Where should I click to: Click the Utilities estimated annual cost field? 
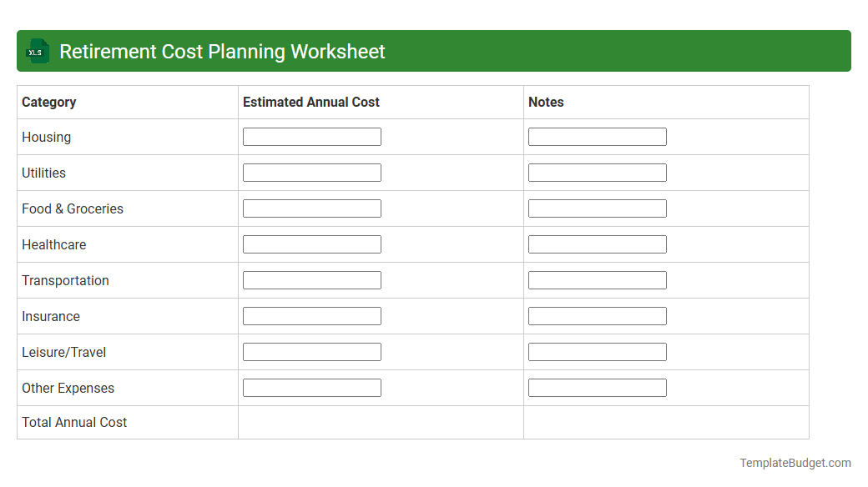click(x=311, y=172)
